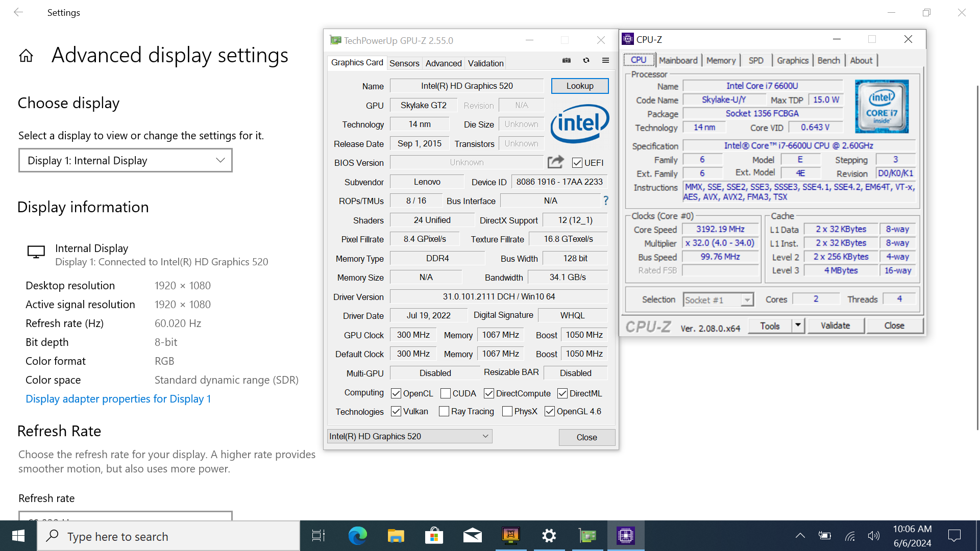Click the Core Speed value in CPU-Z
The image size is (980, 551).
point(720,229)
